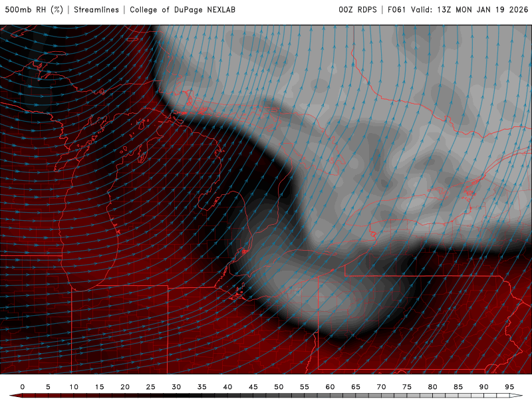Viewport: 532px width, 399px height.
Task: Click the "70" colorbar scale label
Action: click(x=381, y=387)
